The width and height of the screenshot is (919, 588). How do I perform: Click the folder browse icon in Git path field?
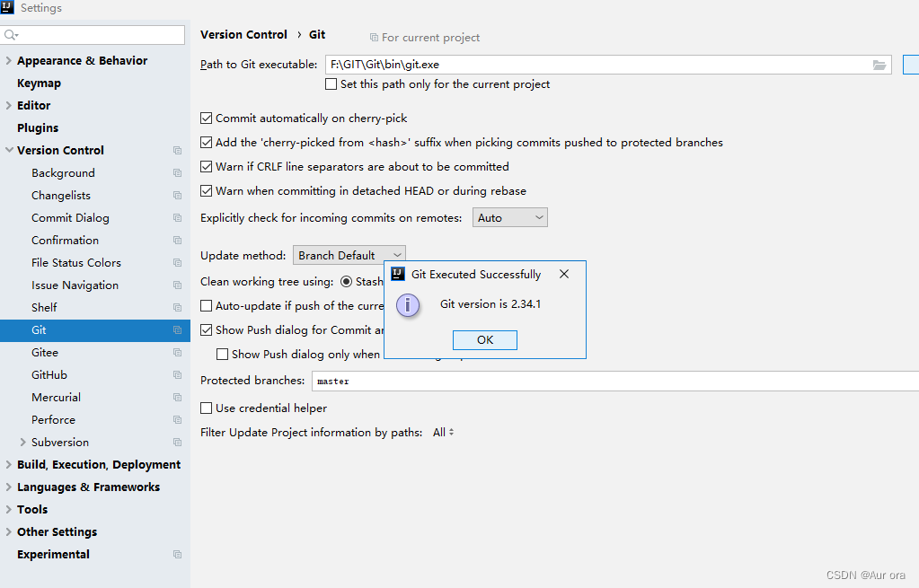coord(879,65)
